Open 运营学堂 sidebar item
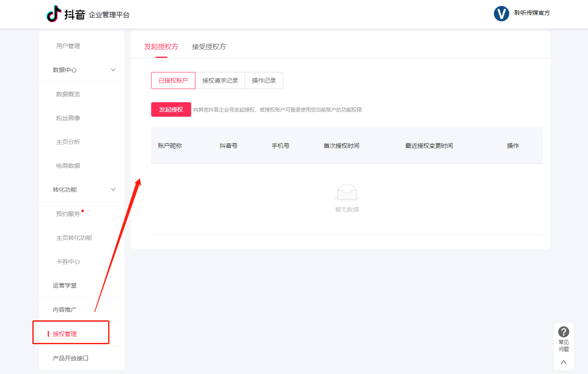 pos(65,285)
